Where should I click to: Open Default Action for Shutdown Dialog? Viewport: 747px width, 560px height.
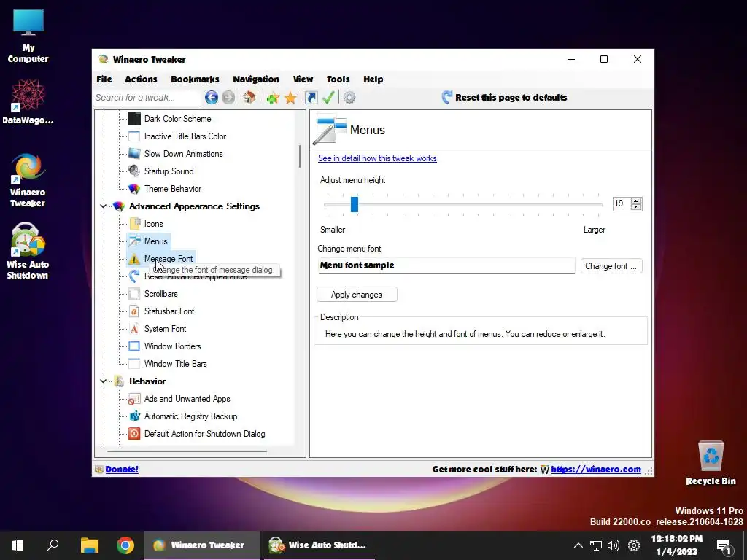pos(204,434)
